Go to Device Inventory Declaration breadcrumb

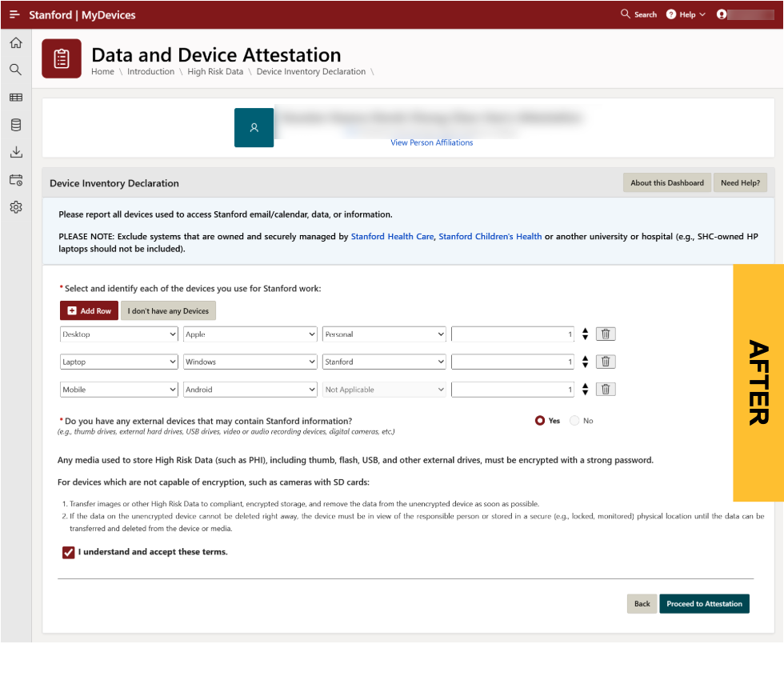311,71
